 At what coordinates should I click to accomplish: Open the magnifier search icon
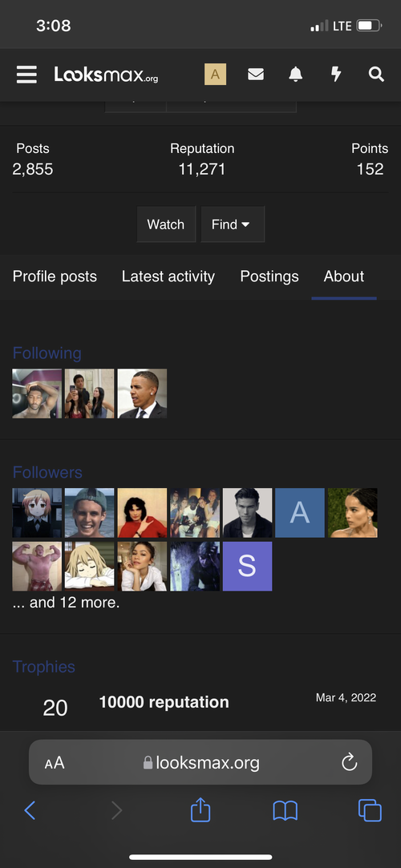pos(376,75)
